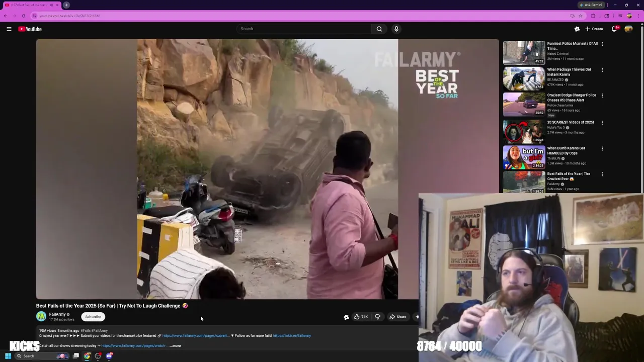The width and height of the screenshot is (644, 362).
Task: Open browser extensions puzzle icon
Action: click(x=593, y=16)
